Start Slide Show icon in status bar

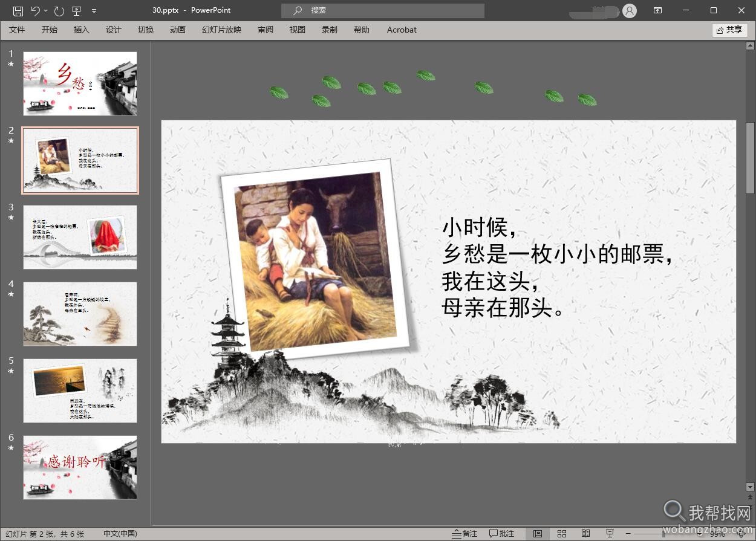coord(610,534)
